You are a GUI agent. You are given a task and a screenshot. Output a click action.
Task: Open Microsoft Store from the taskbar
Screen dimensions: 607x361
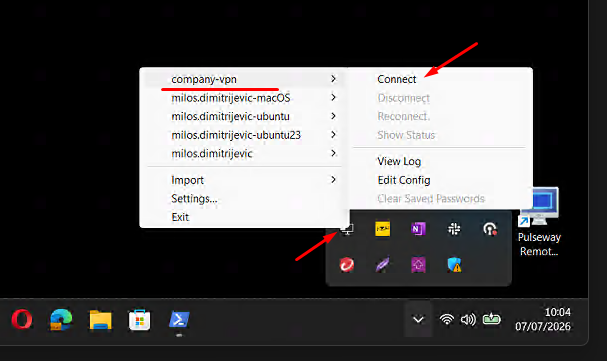139,320
